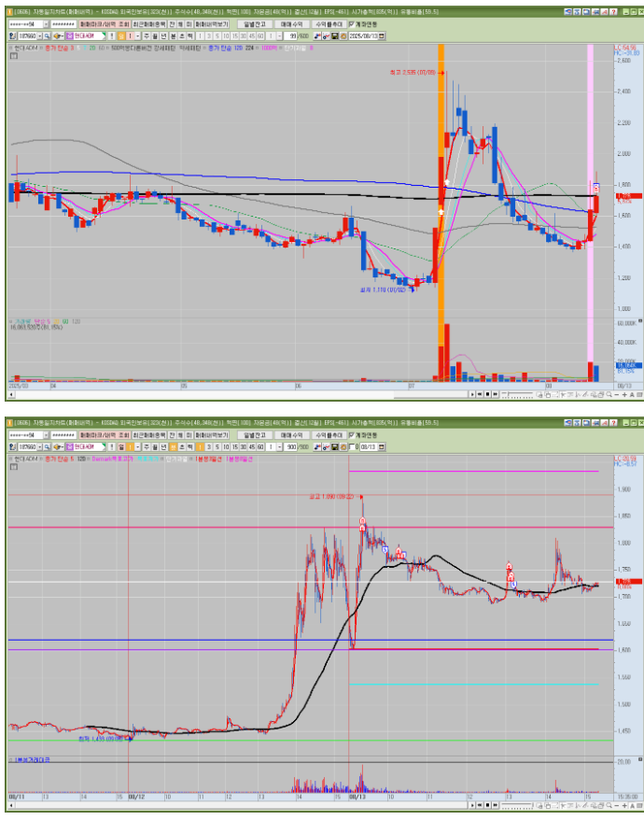Open the dropdown arrow before 99/600 count in top window
The width and height of the screenshot is (644, 820).
click(x=278, y=36)
